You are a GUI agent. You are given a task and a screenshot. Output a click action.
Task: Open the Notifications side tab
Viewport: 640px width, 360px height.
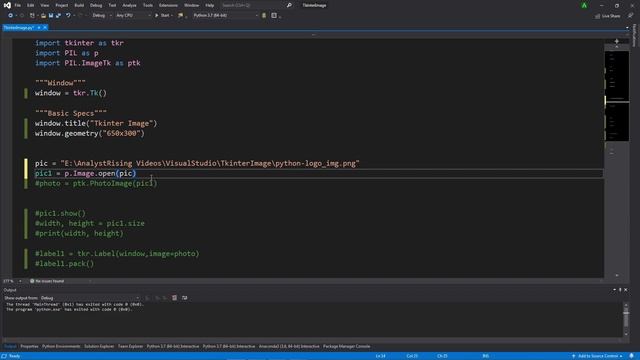[634, 35]
